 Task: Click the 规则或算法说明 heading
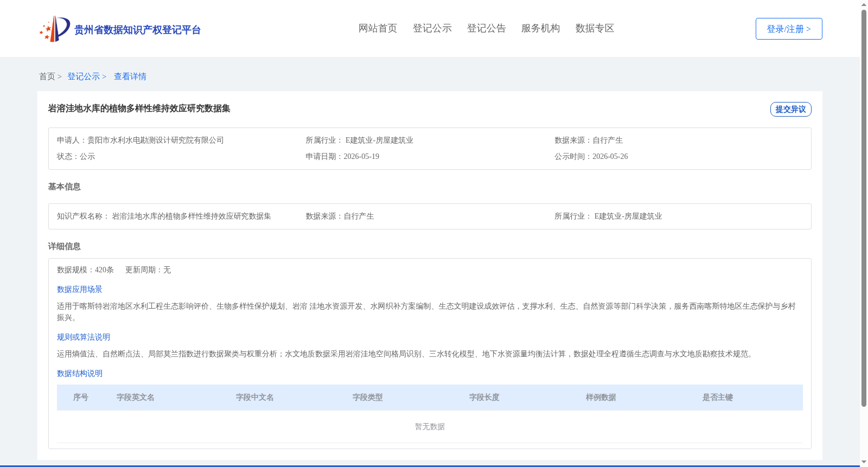point(84,337)
